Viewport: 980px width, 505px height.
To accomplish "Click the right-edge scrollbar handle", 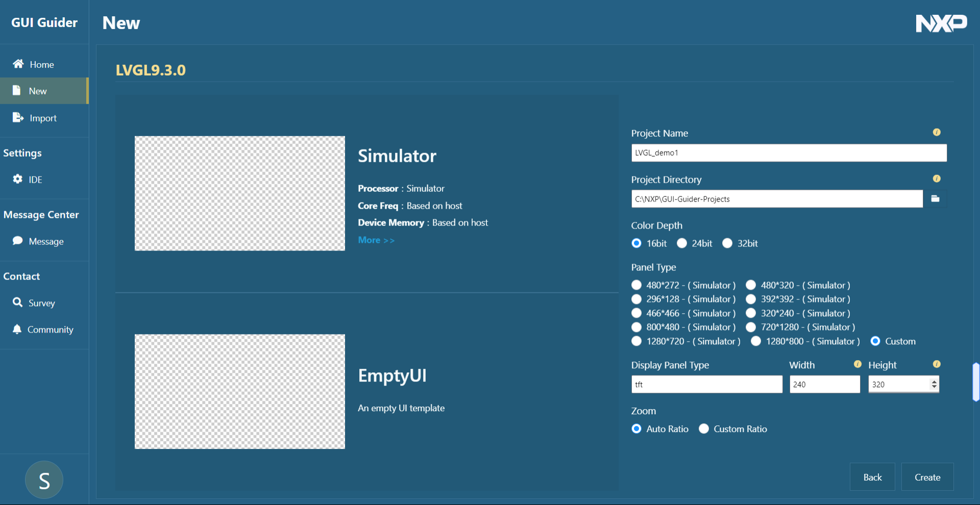I will click(x=976, y=382).
